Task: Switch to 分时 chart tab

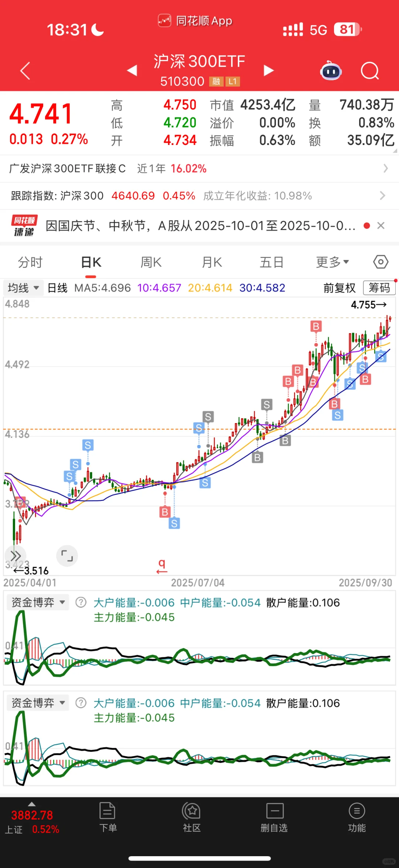Action: tap(30, 262)
